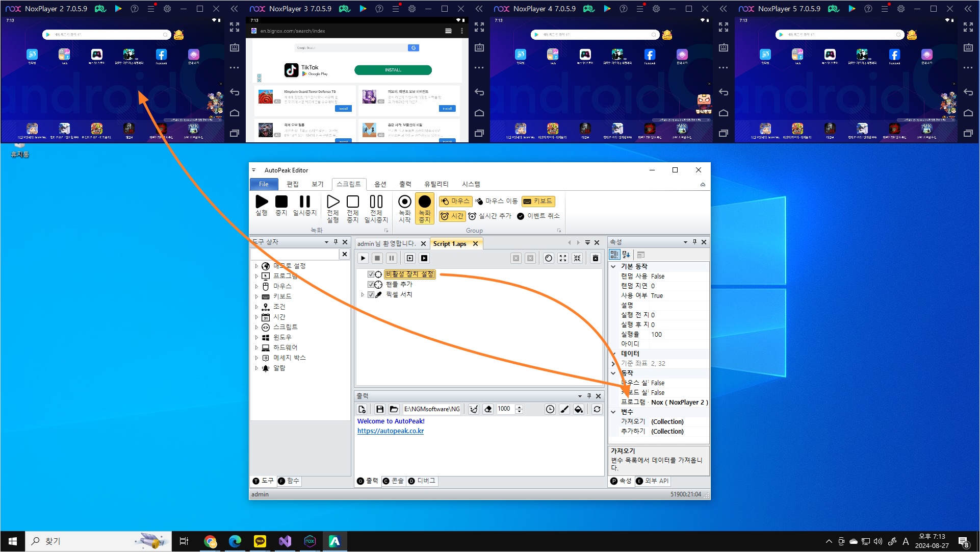Click the alphabetical sort icon in properties panel

(x=627, y=255)
